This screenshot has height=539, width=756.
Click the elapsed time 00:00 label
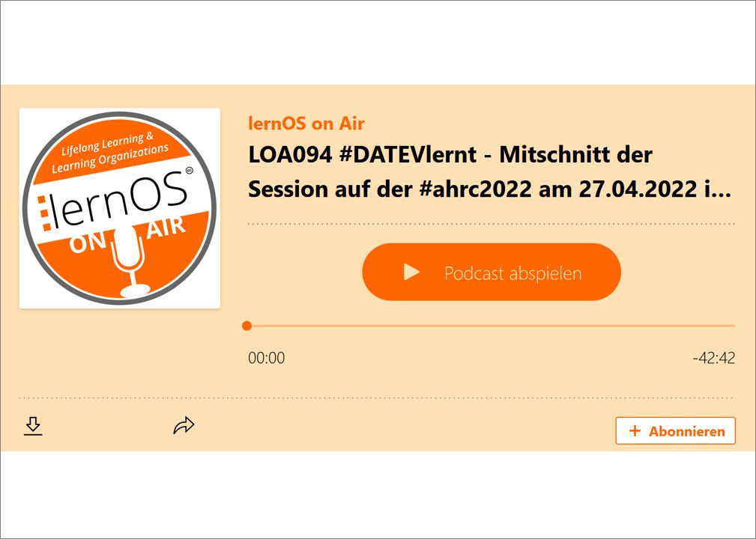click(266, 358)
